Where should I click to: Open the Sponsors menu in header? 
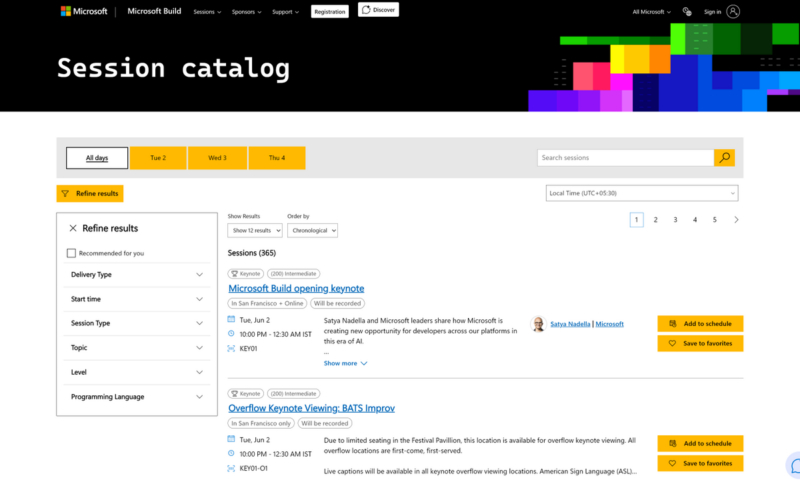click(x=246, y=12)
